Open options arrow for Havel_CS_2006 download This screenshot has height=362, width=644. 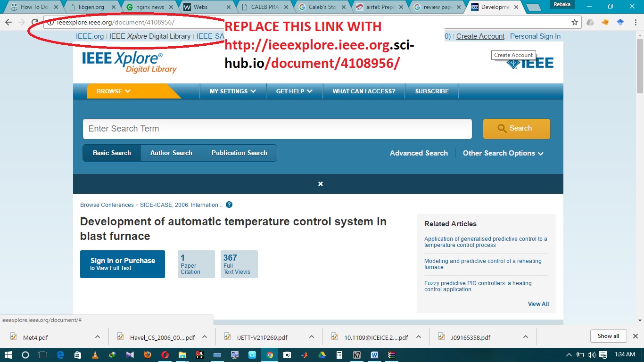(205, 337)
